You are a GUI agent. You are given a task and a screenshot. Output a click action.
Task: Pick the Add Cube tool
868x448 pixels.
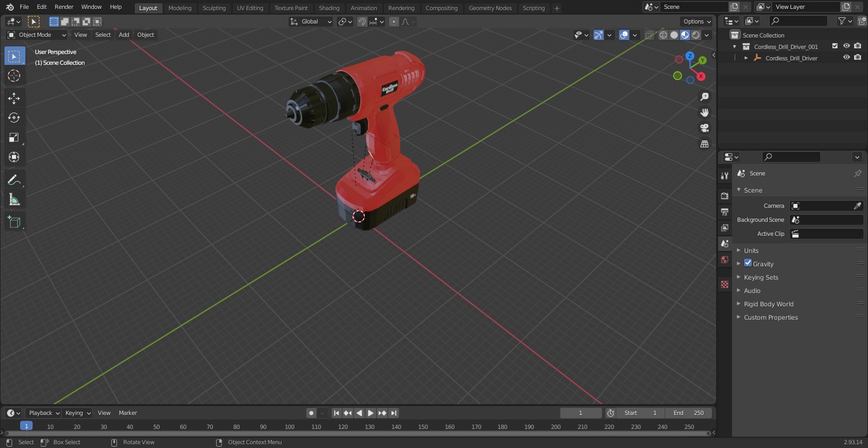[x=14, y=222]
